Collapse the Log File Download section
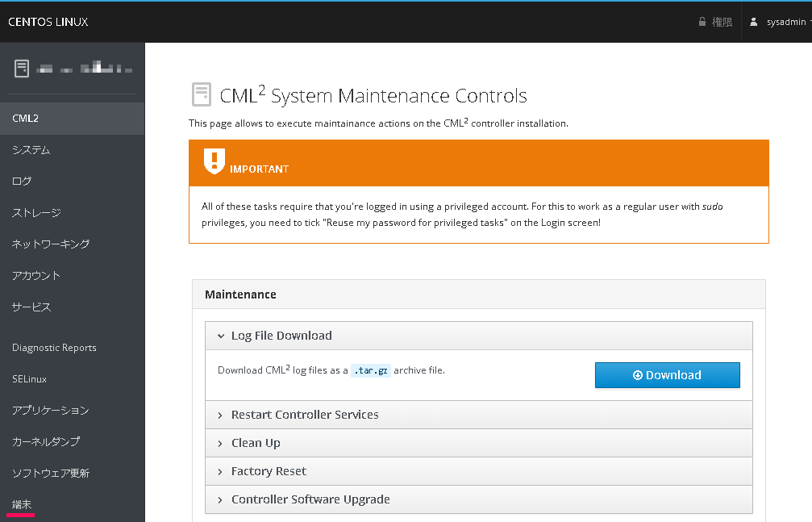 tap(478, 336)
